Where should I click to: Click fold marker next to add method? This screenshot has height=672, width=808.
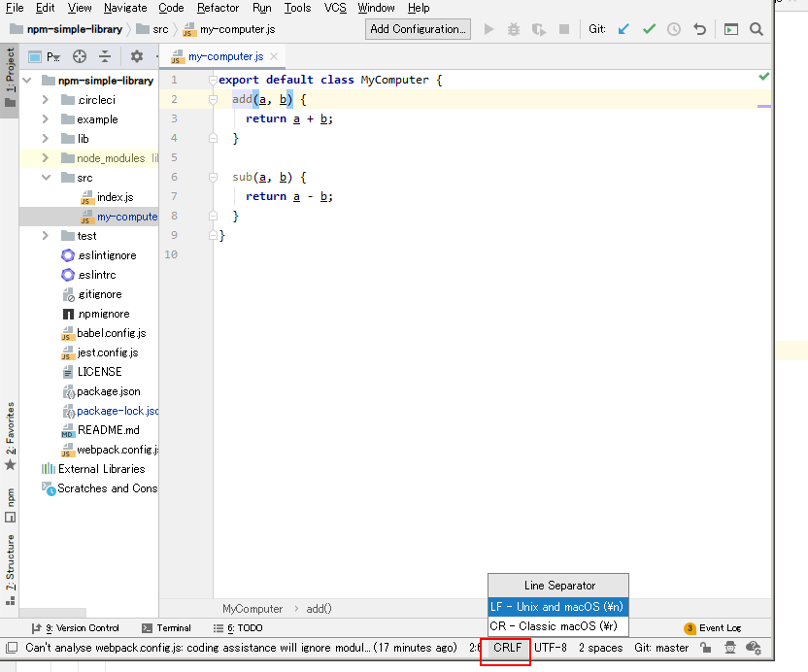point(213,99)
